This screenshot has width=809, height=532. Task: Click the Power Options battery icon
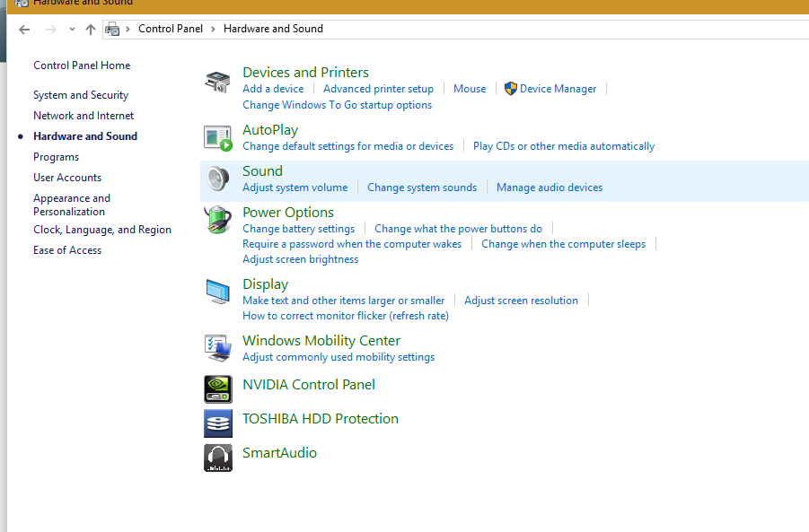click(217, 220)
